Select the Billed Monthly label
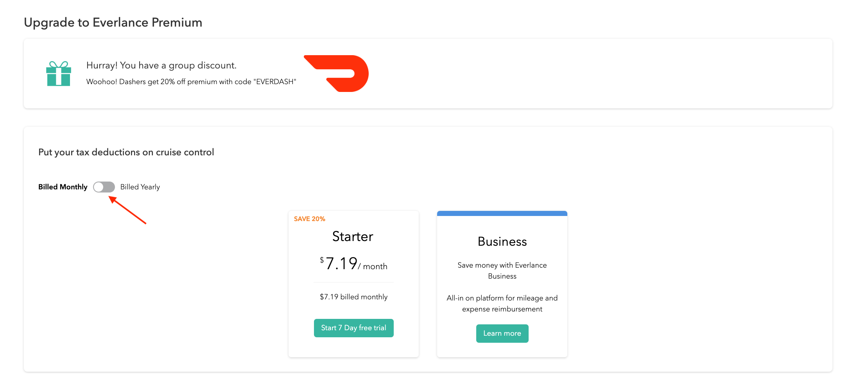The height and width of the screenshot is (385, 868). point(63,187)
